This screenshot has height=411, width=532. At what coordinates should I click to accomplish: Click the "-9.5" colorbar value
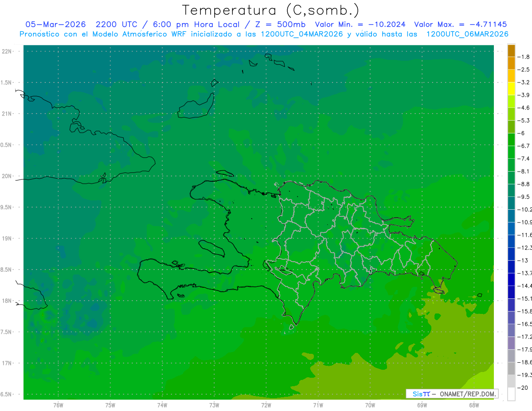524,197
